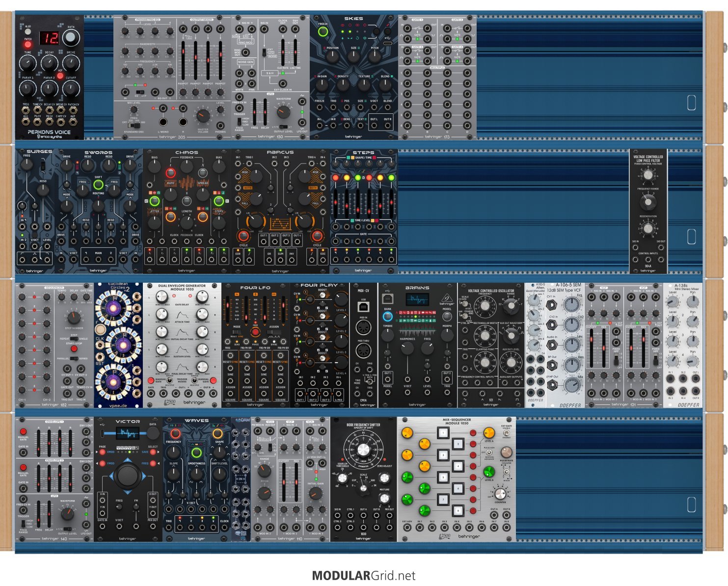Click the Res knob on the A-106-5 SEM filter
The image size is (728, 586).
[x=571, y=365]
